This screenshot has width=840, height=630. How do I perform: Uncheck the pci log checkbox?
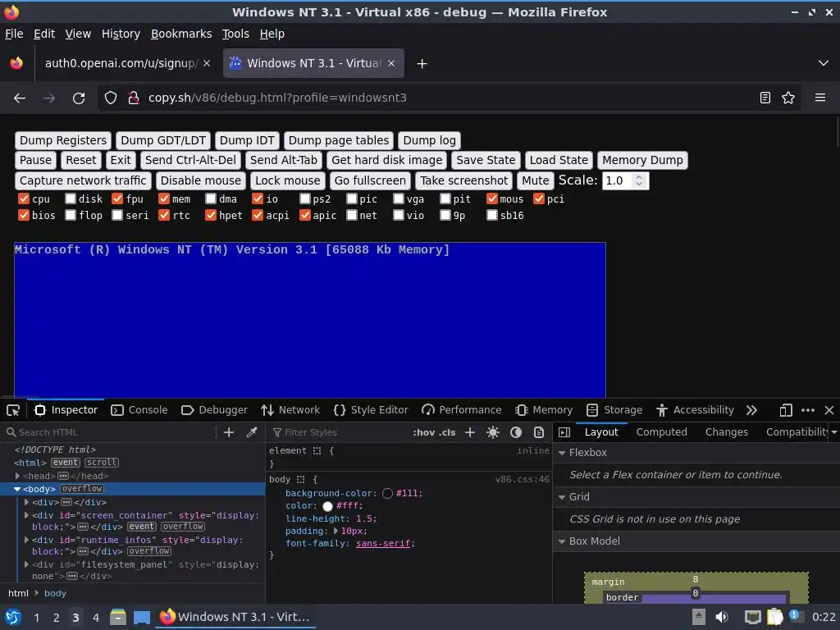[x=539, y=199]
